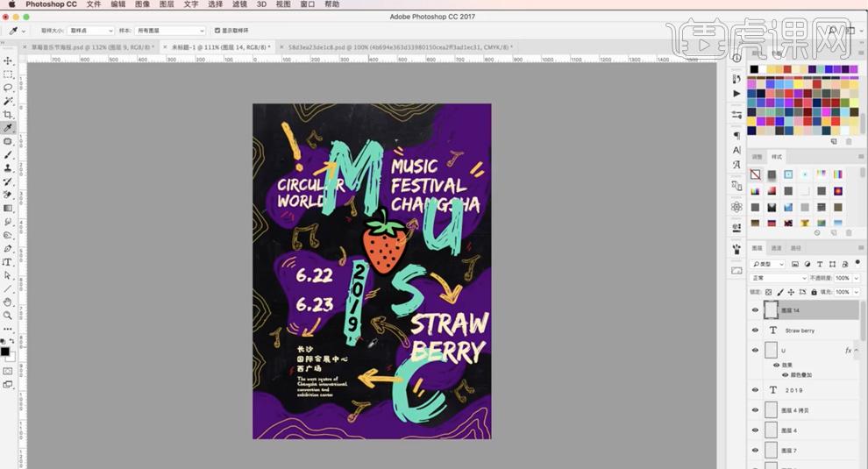868x469 pixels.
Task: Switch to the 调整 Adjustments panel tab
Action: pyautogui.click(x=757, y=157)
